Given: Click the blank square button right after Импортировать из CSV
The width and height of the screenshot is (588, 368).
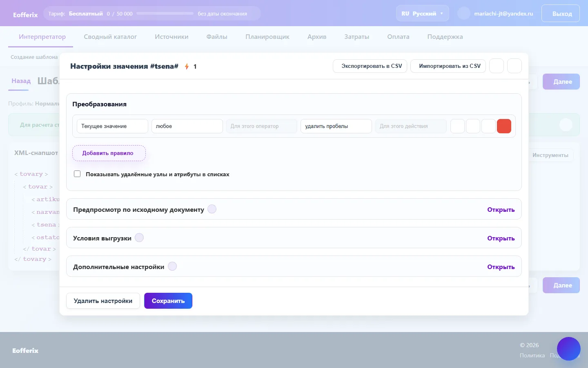Looking at the screenshot, I should [x=496, y=66].
